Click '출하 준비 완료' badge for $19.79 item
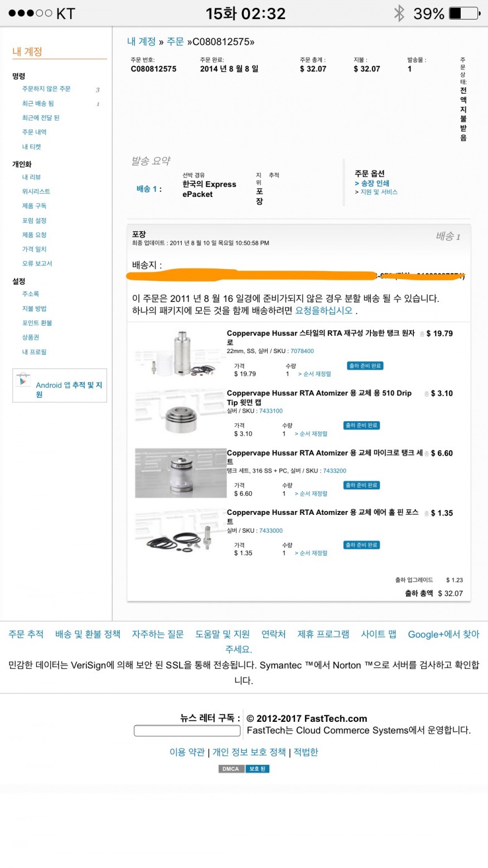 (x=365, y=366)
